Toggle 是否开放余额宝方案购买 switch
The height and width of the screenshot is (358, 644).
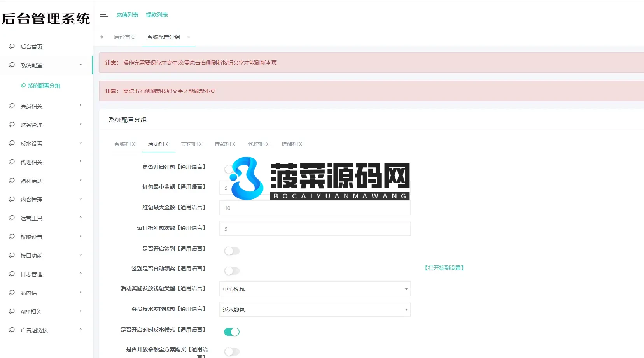232,352
